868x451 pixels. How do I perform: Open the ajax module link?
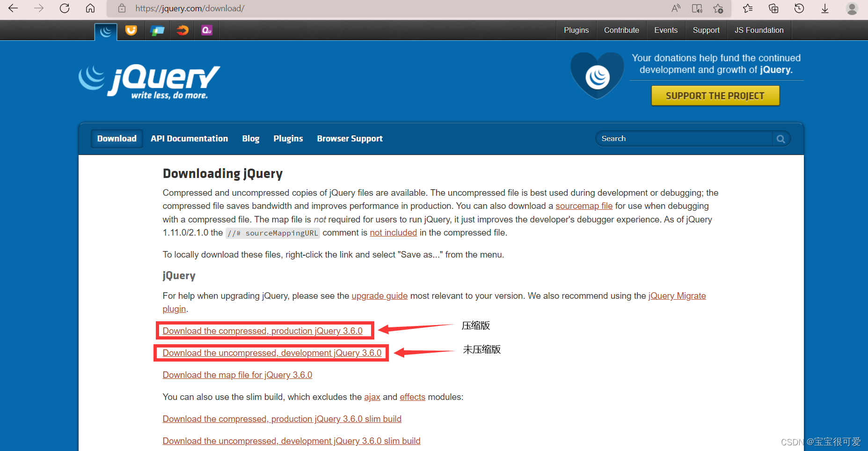tap(372, 397)
